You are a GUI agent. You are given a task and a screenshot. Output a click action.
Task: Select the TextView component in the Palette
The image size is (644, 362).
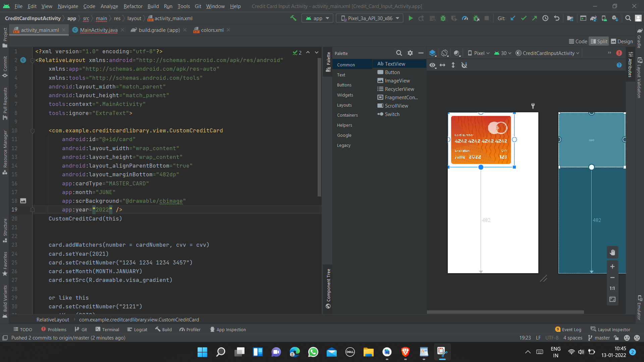point(395,64)
